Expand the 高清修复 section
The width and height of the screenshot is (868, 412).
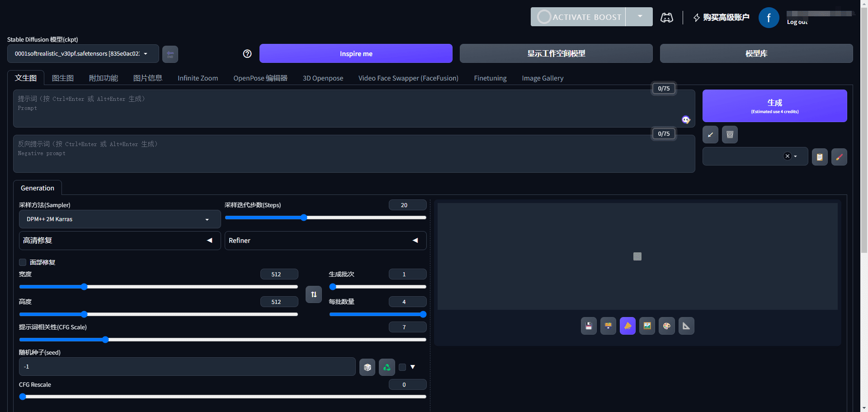[120, 241]
